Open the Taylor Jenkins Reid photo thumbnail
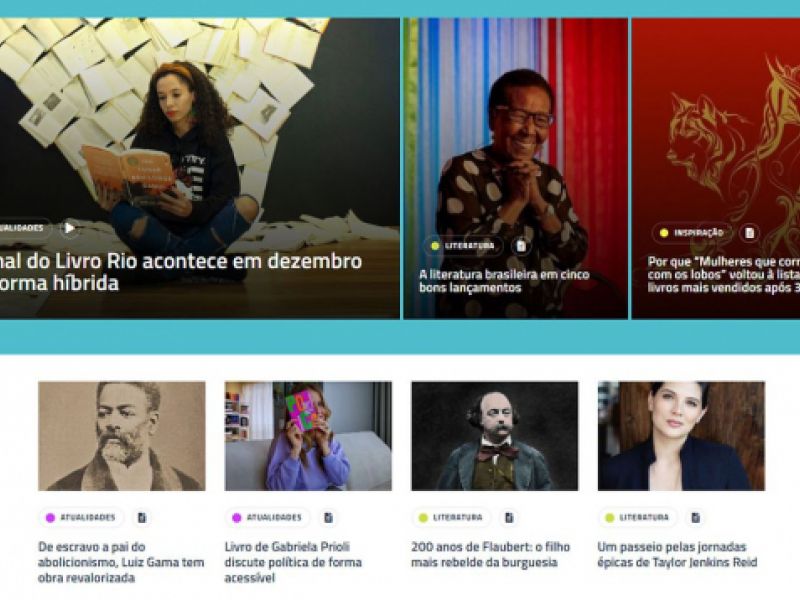 (x=681, y=436)
